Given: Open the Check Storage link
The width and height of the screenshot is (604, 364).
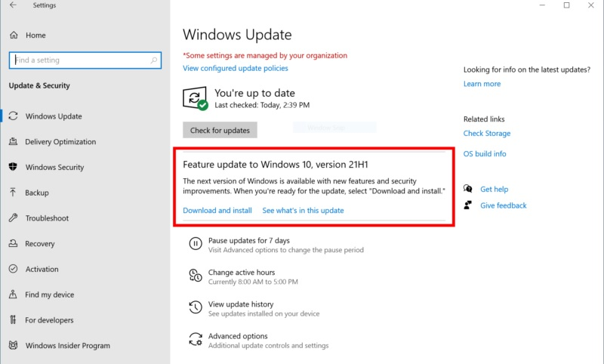Looking at the screenshot, I should [x=487, y=133].
